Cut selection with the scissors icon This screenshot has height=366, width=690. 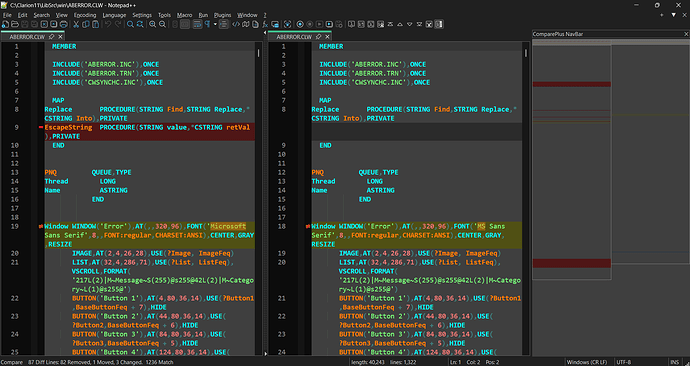click(x=76, y=24)
